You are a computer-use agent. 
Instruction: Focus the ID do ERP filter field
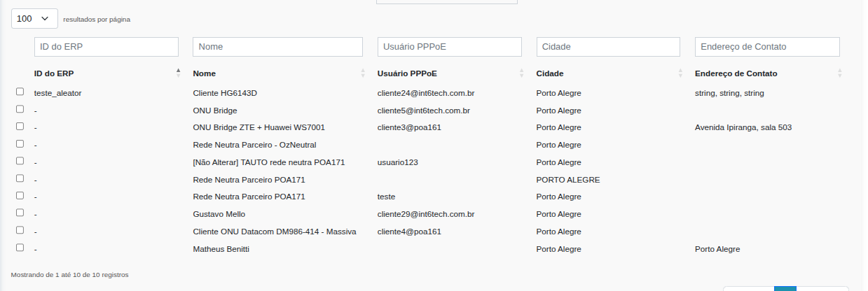click(x=106, y=47)
